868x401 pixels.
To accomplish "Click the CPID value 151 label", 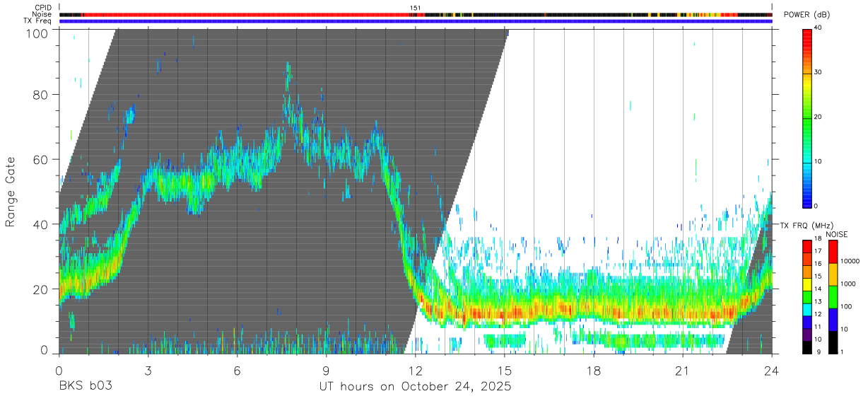I will click(416, 8).
